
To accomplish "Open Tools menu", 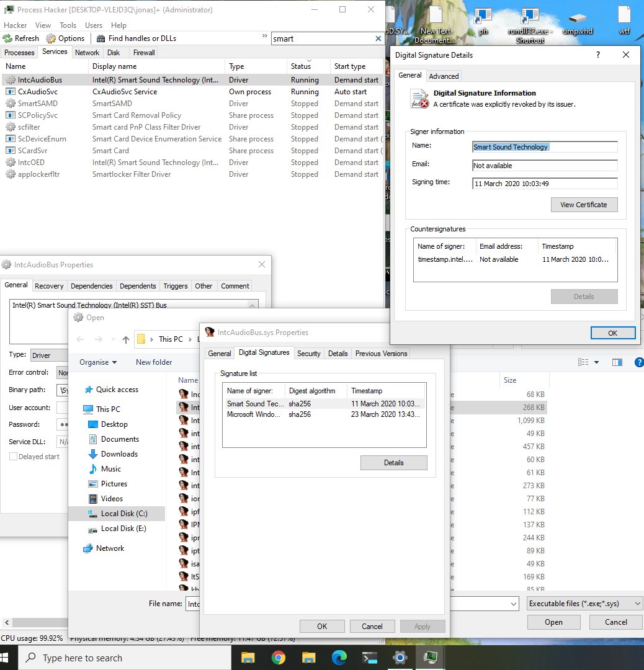I will coord(68,25).
